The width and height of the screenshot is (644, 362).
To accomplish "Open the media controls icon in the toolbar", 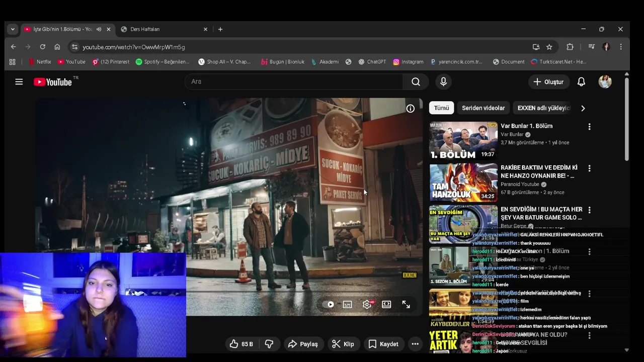I will [x=592, y=47].
